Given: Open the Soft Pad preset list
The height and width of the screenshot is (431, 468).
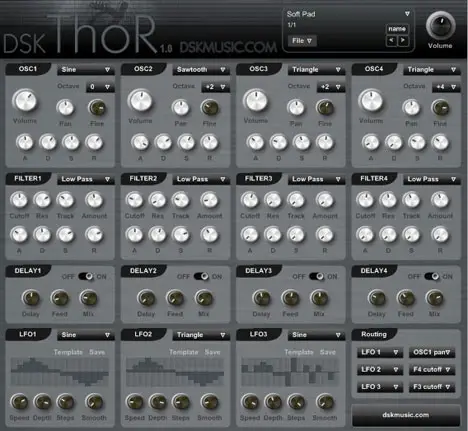Looking at the screenshot, I should point(348,14).
